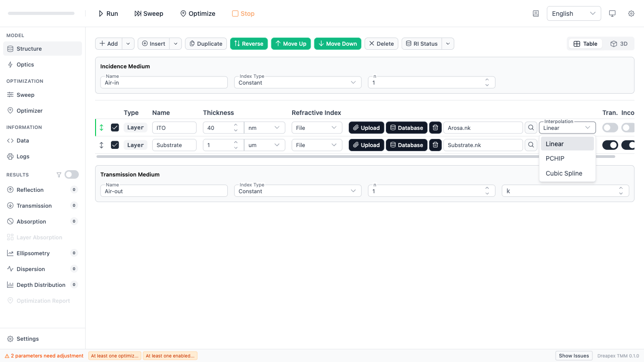Select Cubic Spline interpolation from the open dropdown
The height and width of the screenshot is (362, 644).
[x=563, y=173]
